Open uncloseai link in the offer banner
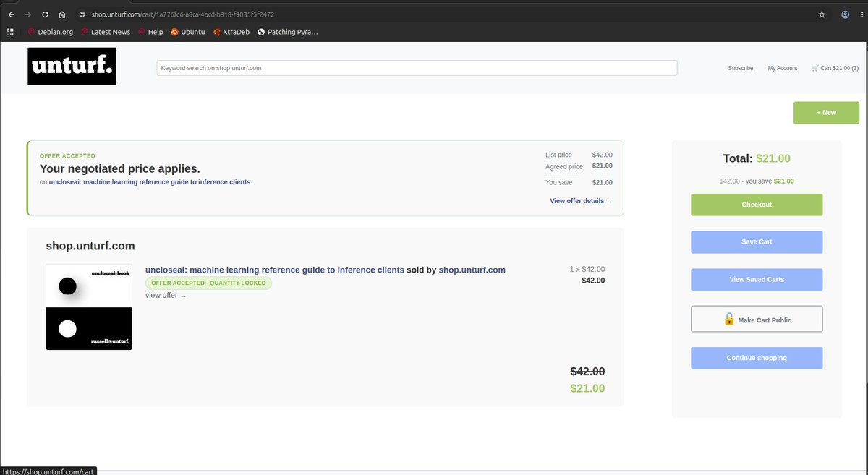Viewport: 868px width, 475px height. coord(150,182)
